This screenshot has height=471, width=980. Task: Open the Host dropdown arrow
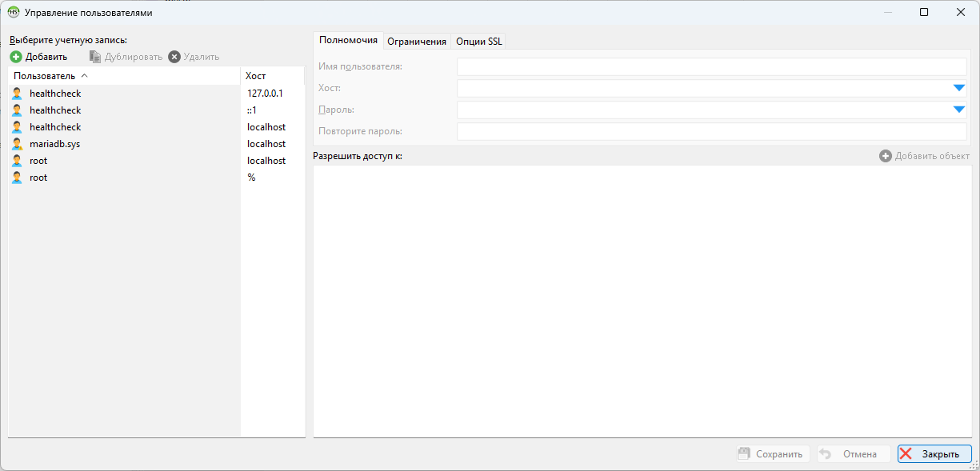[959, 88]
